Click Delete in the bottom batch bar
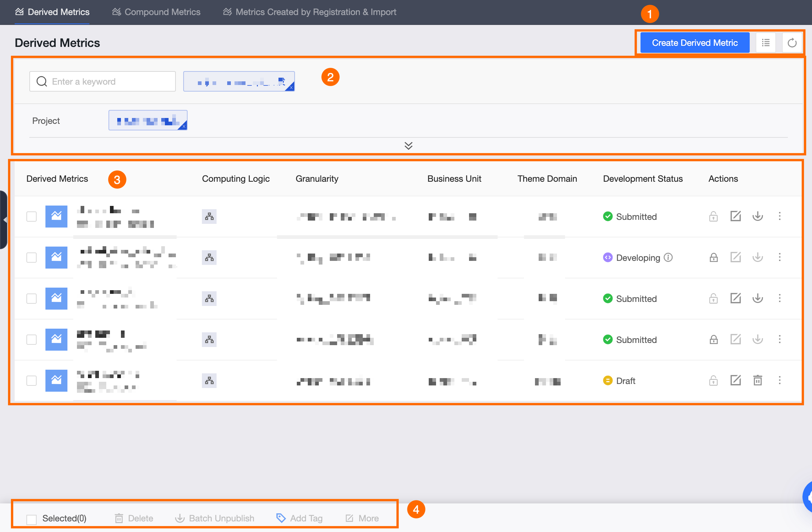The image size is (812, 532). (x=134, y=518)
